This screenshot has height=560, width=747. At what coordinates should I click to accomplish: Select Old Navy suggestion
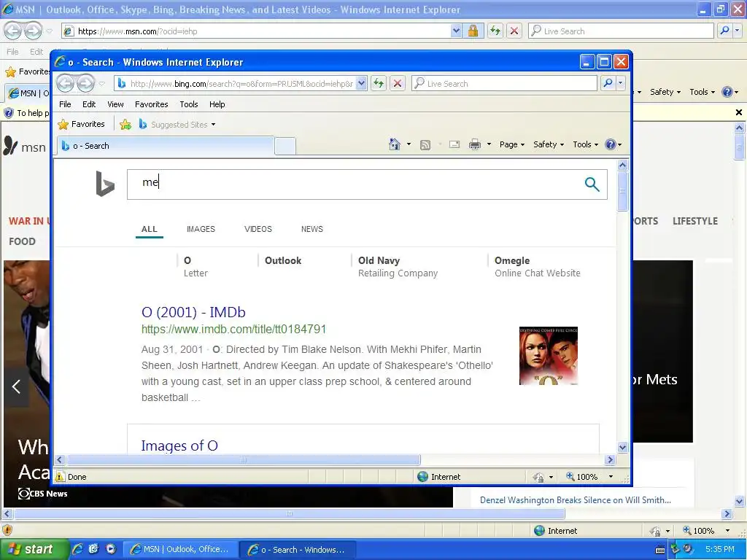pyautogui.click(x=398, y=267)
